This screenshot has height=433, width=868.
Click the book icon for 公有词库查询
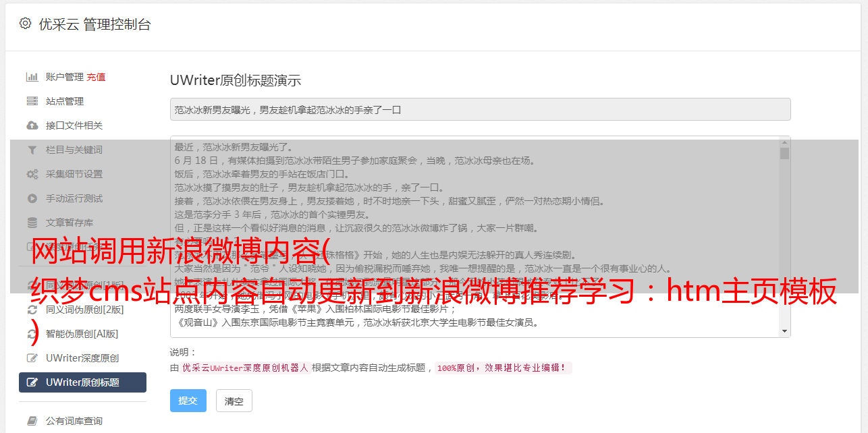click(32, 421)
